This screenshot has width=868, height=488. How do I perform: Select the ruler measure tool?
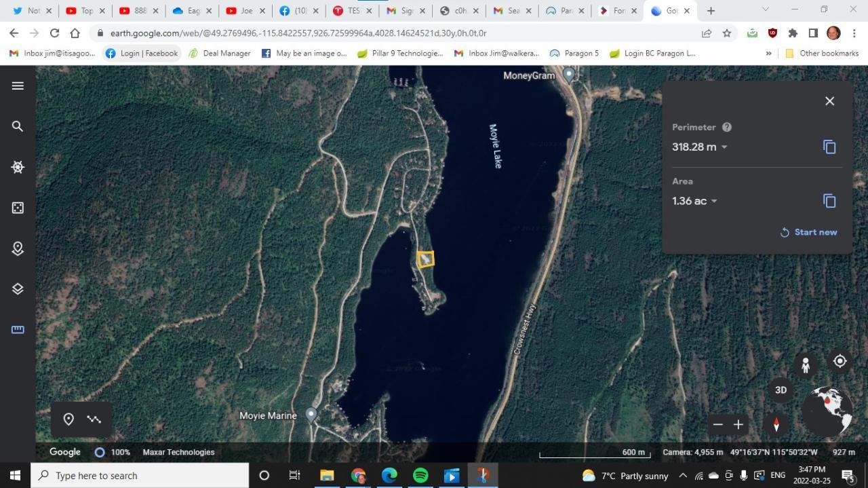coord(18,330)
